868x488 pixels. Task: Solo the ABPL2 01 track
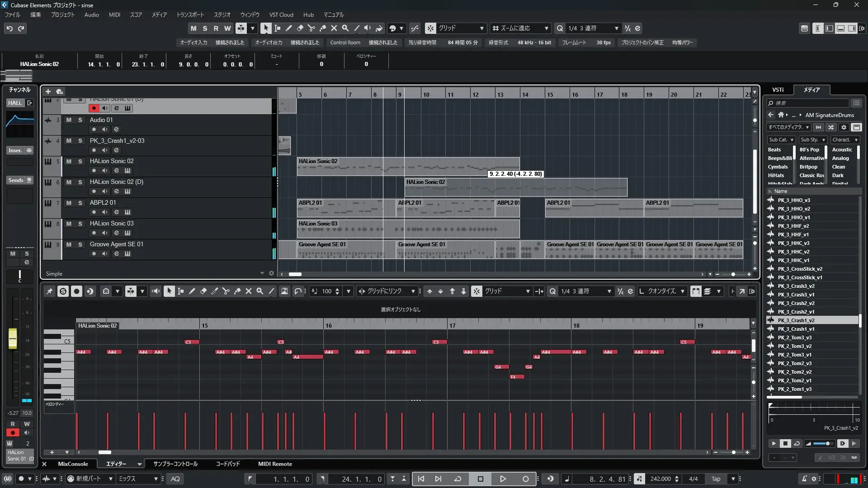80,203
